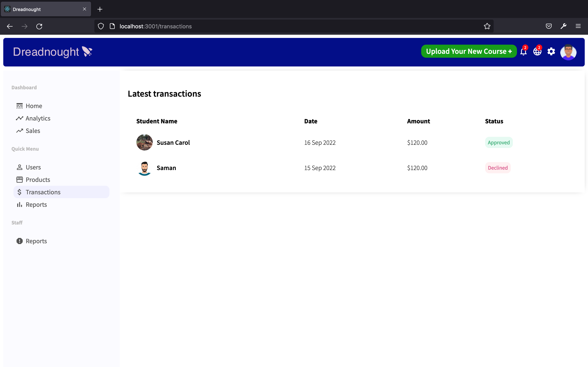Open settings via the gear icon
This screenshot has height=367, width=588.
[551, 51]
